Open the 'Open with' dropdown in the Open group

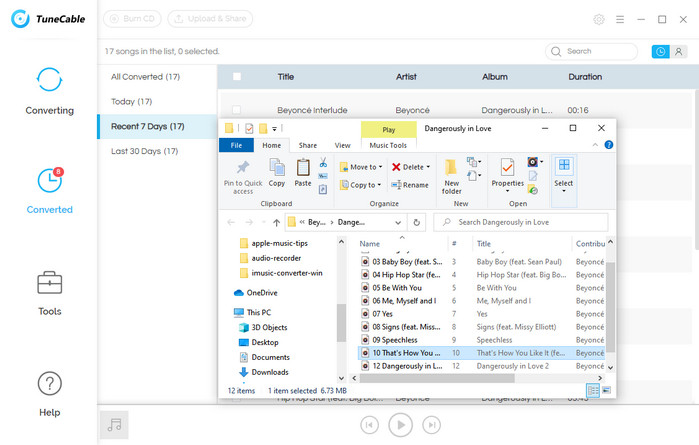coord(535,162)
